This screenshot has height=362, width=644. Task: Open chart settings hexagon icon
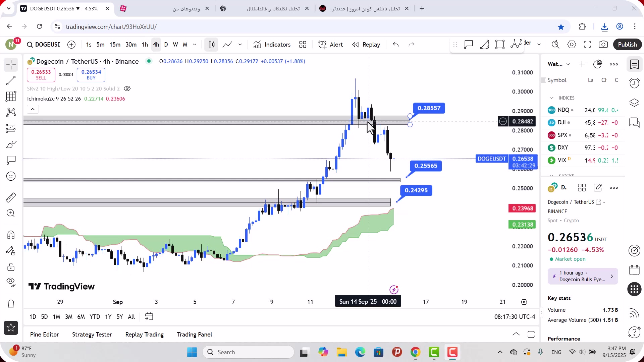pyautogui.click(x=572, y=45)
